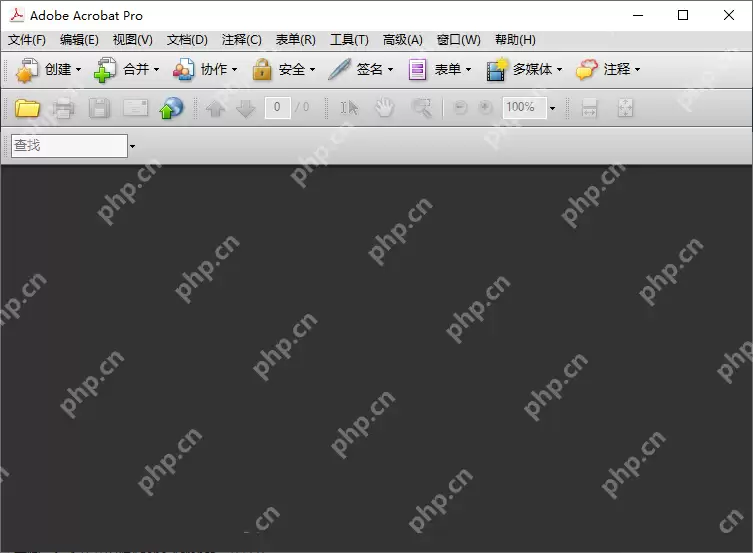Click the 协作 toolbar button label

(214, 70)
